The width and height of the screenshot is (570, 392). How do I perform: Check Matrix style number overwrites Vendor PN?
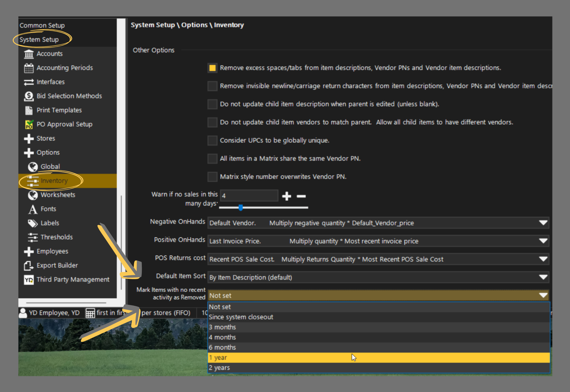pyautogui.click(x=212, y=177)
